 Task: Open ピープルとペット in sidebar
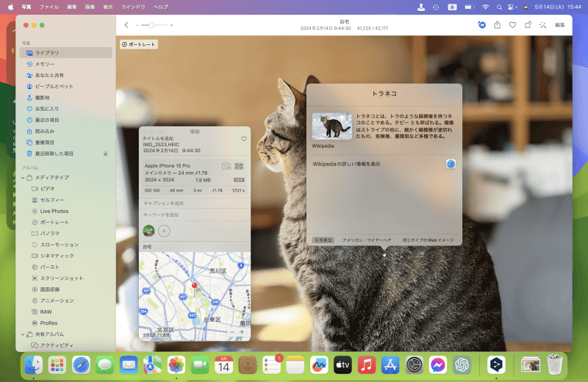pos(66,87)
